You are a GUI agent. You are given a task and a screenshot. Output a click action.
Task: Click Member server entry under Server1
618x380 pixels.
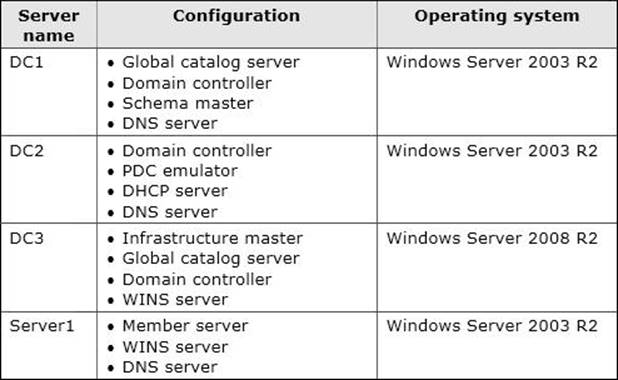coord(185,326)
